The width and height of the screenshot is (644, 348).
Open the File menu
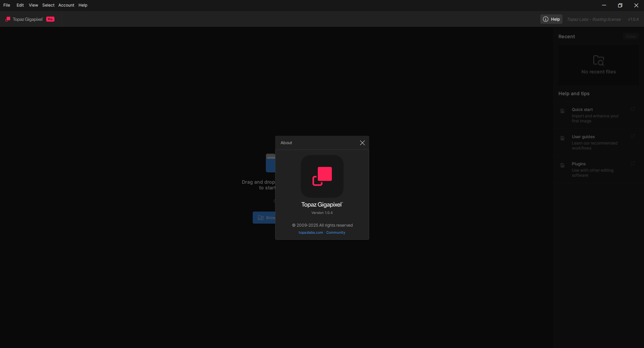[7, 5]
